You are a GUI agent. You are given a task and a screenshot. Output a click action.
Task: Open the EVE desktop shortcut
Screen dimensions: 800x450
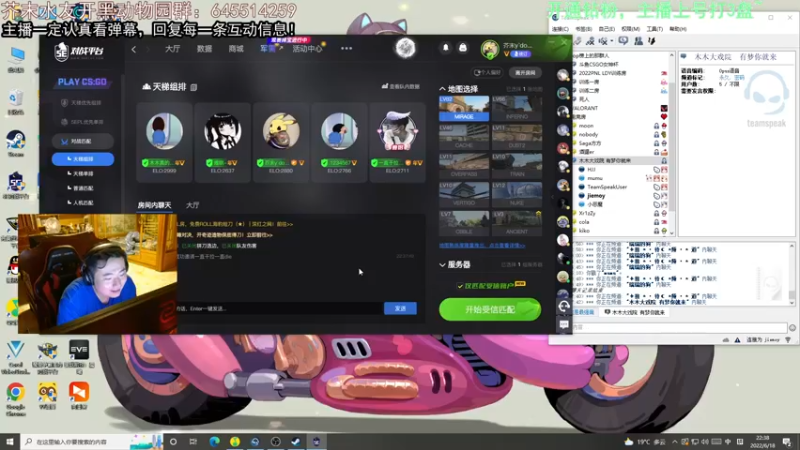click(x=79, y=355)
